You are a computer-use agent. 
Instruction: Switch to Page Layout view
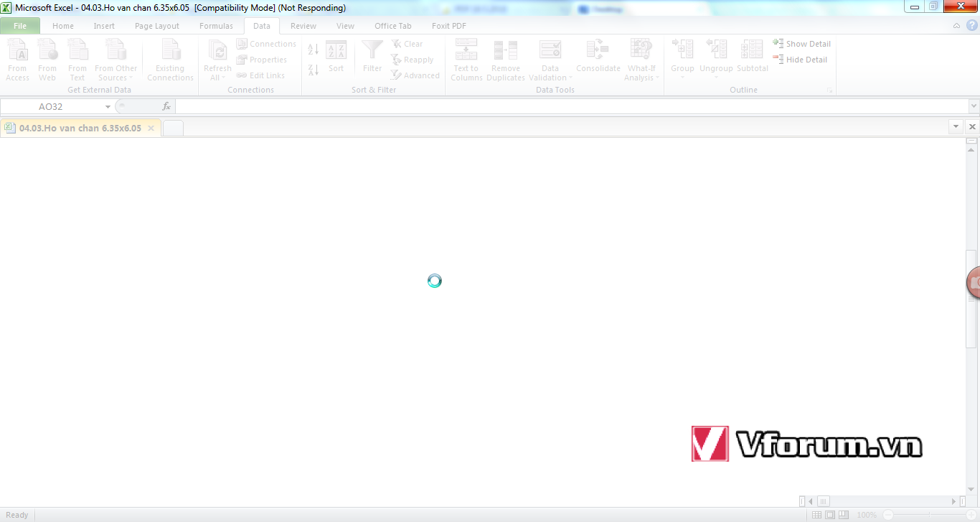tap(830, 515)
